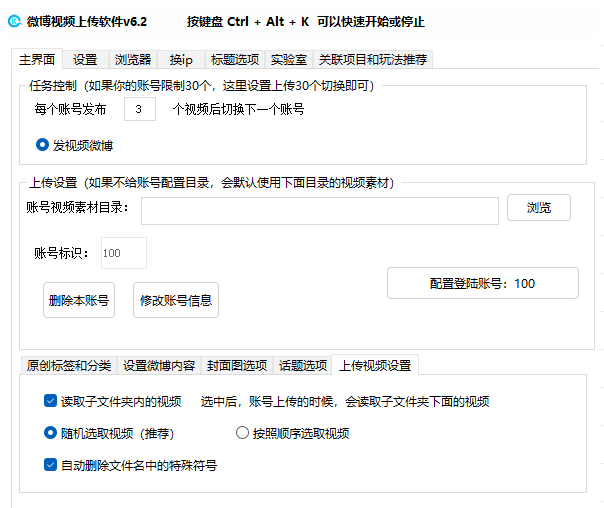
Task: Open the 原创标签和分类 sub-tab
Action: [x=69, y=365]
